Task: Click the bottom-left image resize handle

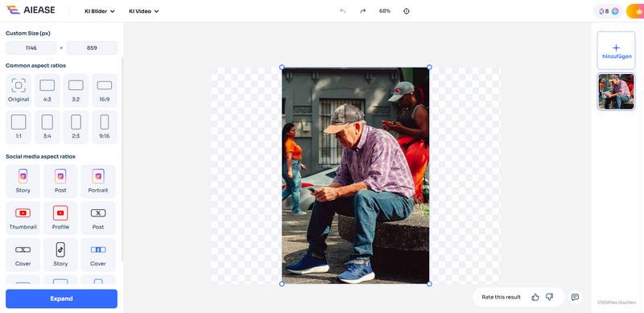Action: click(282, 284)
